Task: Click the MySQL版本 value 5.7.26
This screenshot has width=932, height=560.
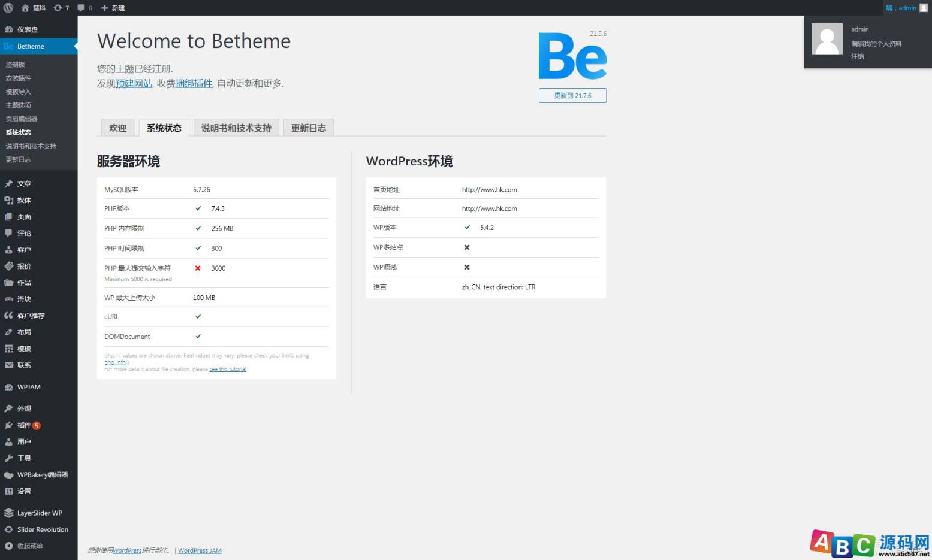Action: coord(201,190)
